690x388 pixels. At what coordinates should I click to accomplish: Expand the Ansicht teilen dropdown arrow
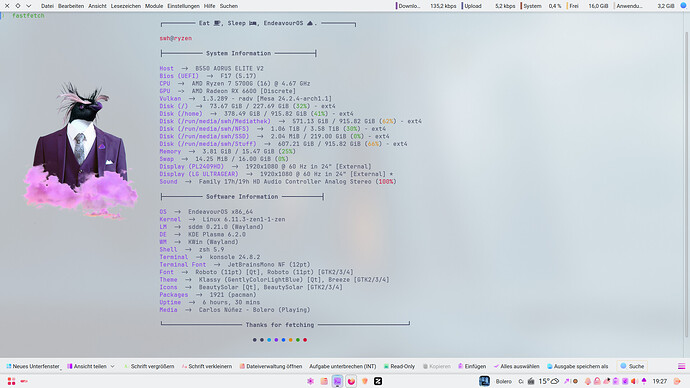coord(113,366)
